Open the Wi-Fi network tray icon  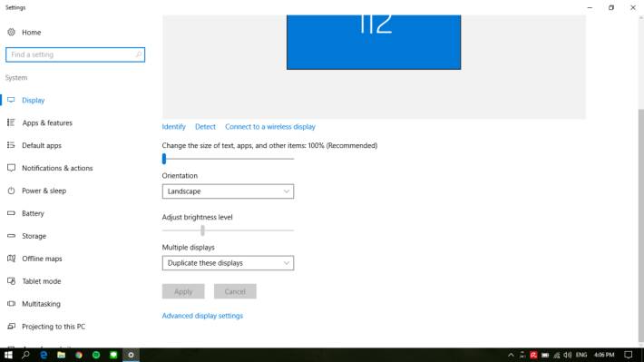[557, 355]
